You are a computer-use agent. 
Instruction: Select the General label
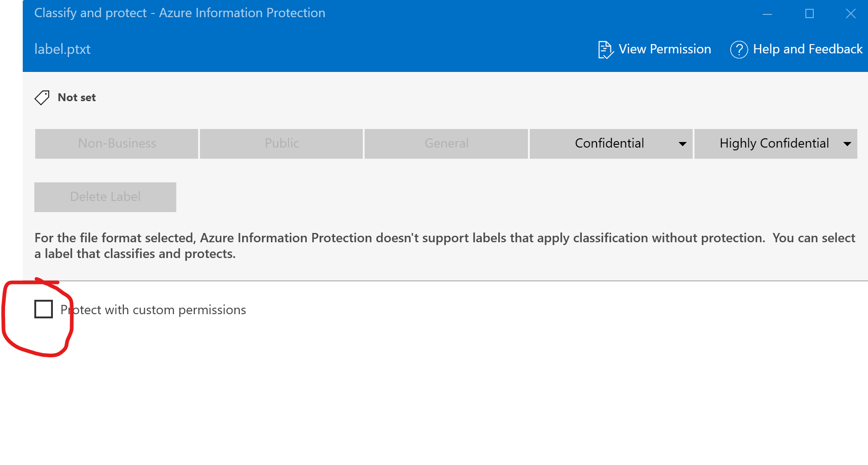(x=446, y=144)
